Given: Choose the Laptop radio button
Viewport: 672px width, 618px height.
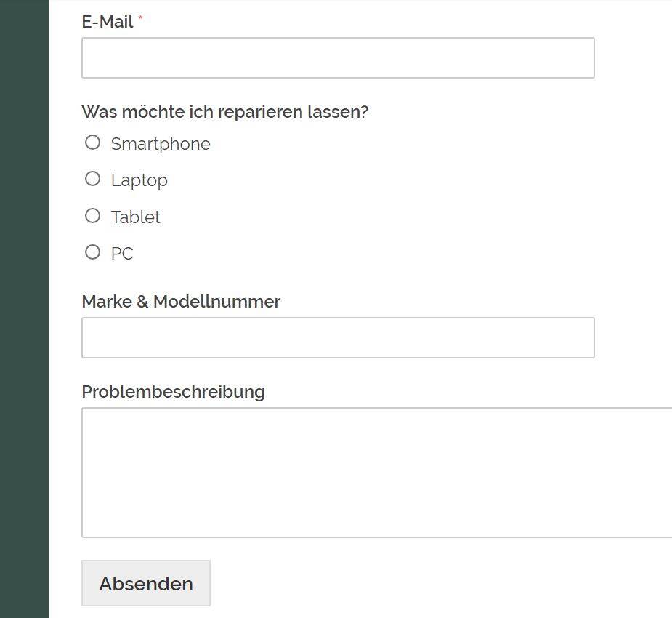Looking at the screenshot, I should coord(92,179).
